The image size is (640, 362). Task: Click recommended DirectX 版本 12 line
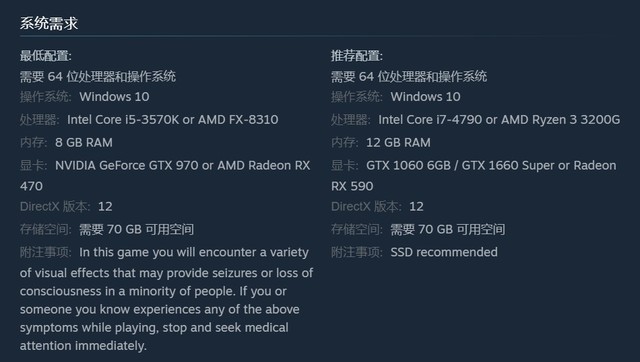(377, 207)
